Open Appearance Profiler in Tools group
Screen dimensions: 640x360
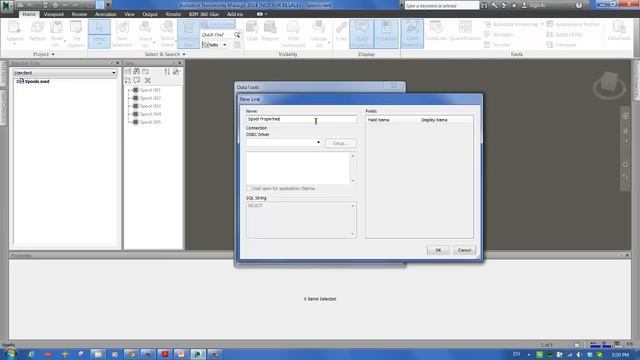pos(573,24)
